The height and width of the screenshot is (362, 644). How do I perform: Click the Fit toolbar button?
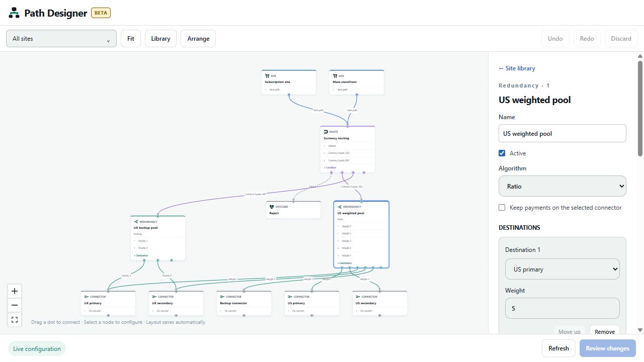coord(131,39)
